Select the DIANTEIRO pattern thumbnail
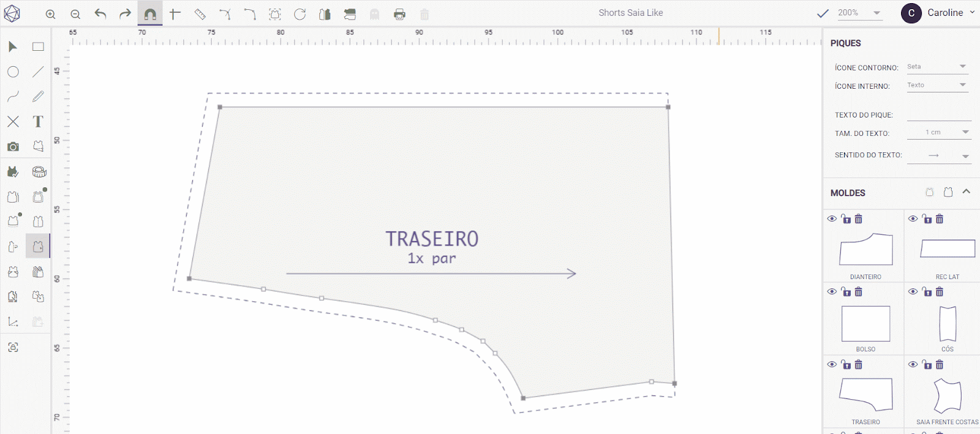The height and width of the screenshot is (434, 980). point(866,249)
